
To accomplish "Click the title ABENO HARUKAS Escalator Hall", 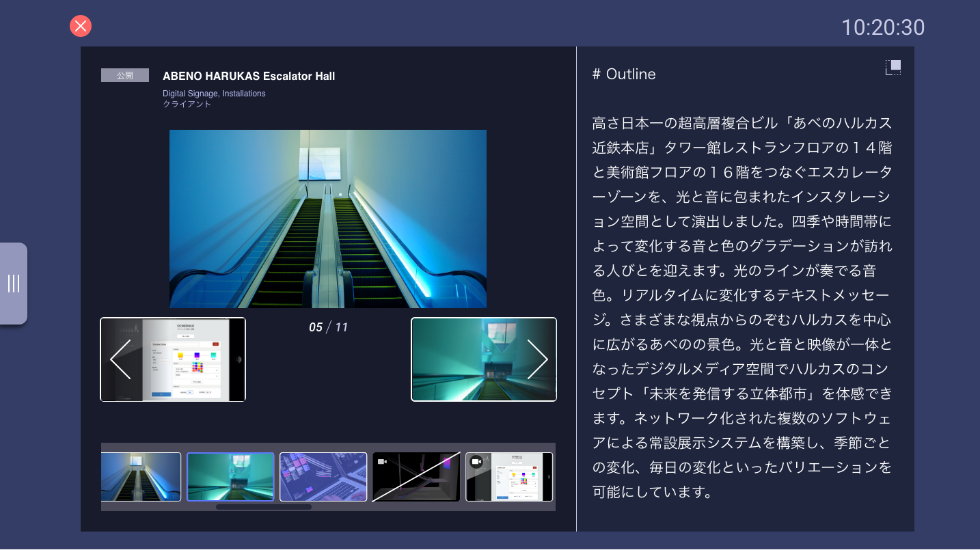I will (x=249, y=77).
